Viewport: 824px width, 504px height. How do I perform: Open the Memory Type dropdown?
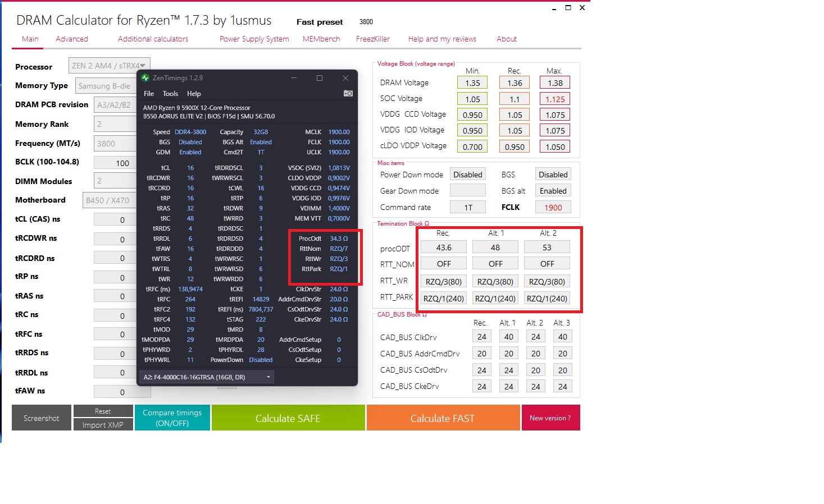pos(106,86)
